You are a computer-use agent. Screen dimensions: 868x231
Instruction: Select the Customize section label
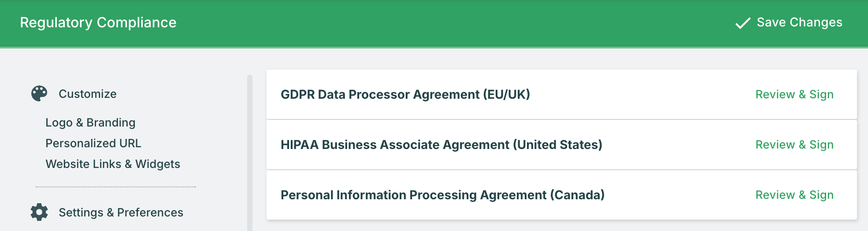click(88, 94)
